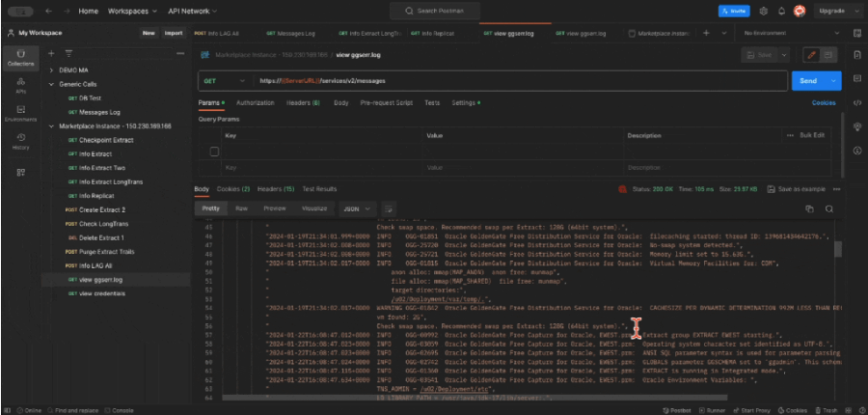The image size is (868, 415).
Task: Open the History sidebar panel
Action: click(x=20, y=142)
